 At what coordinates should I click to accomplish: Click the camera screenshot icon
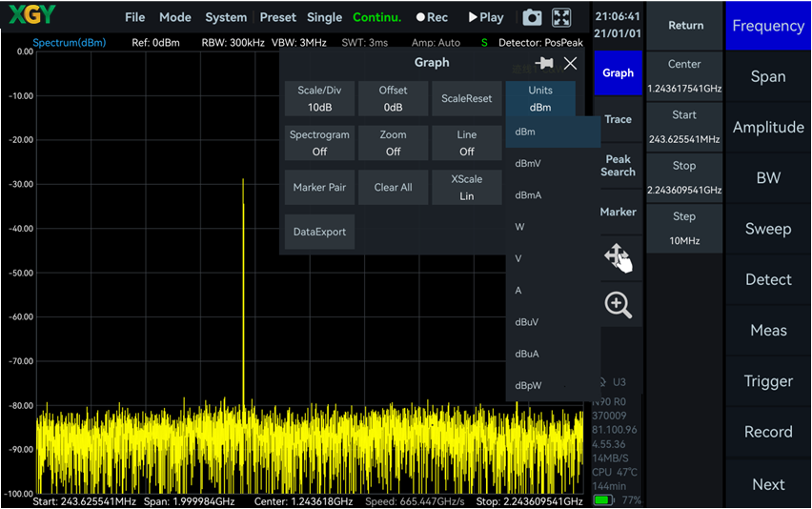tap(532, 17)
